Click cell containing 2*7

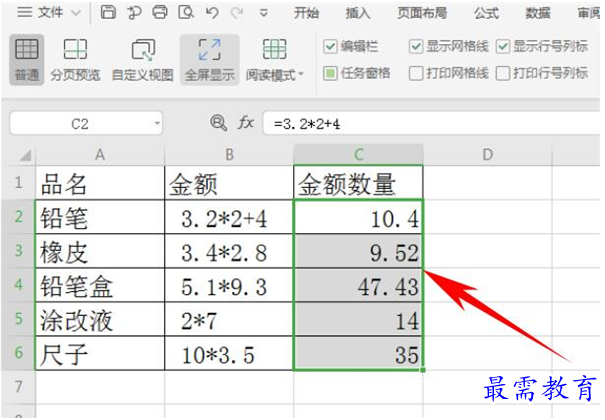(229, 319)
